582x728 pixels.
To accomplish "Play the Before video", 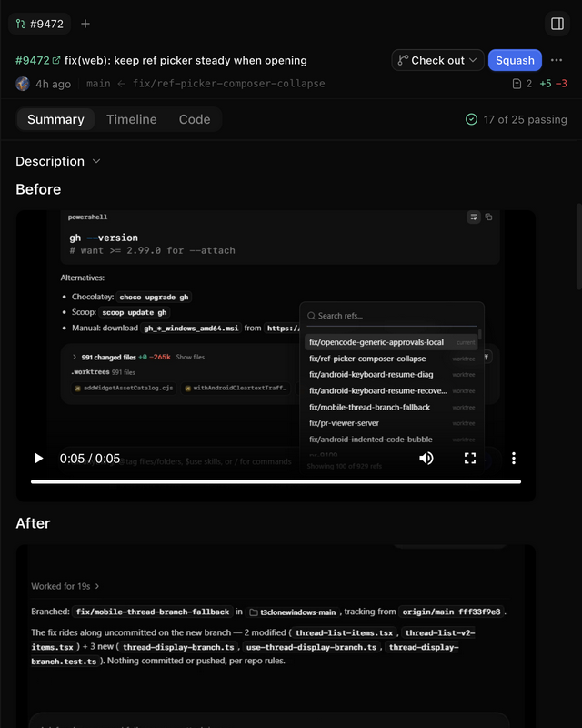I will [x=39, y=459].
